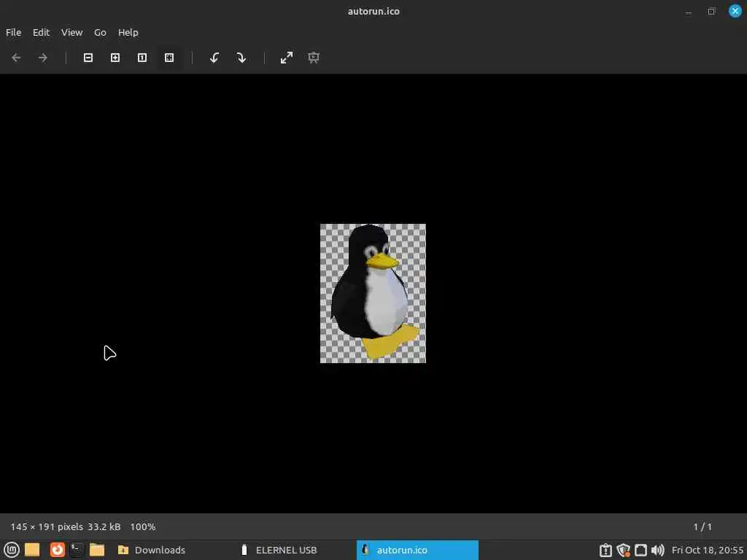
Task: Click the 100% zoom level in status bar
Action: (x=143, y=526)
